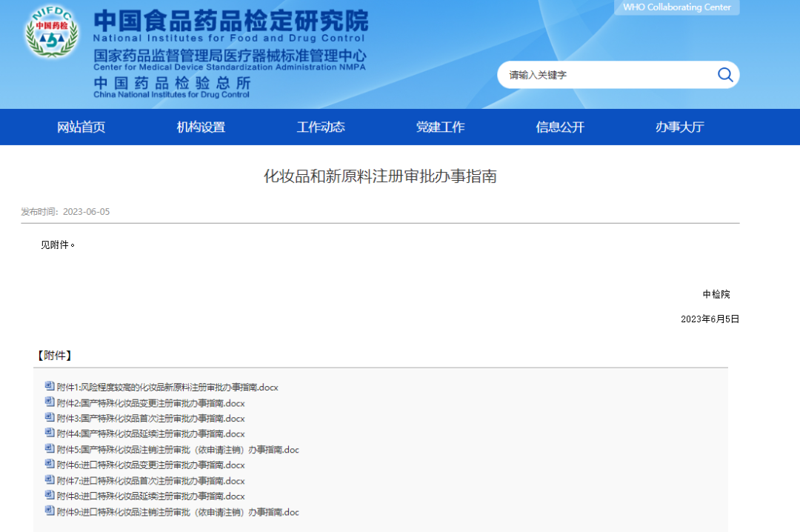The width and height of the screenshot is (800, 532).
Task: Click the date text 2023年6月5日
Action: (710, 319)
